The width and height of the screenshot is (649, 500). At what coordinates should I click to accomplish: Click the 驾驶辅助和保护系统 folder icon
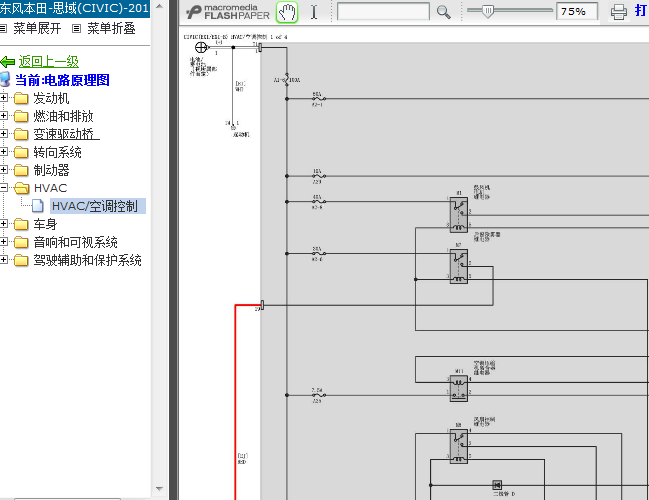click(x=21, y=260)
